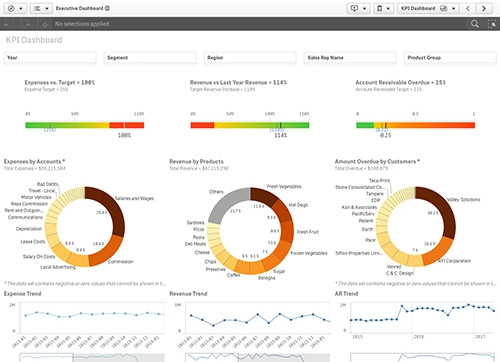Open the storytelling presentation icon
Screen dimensions: 500x362
[x=354, y=8]
